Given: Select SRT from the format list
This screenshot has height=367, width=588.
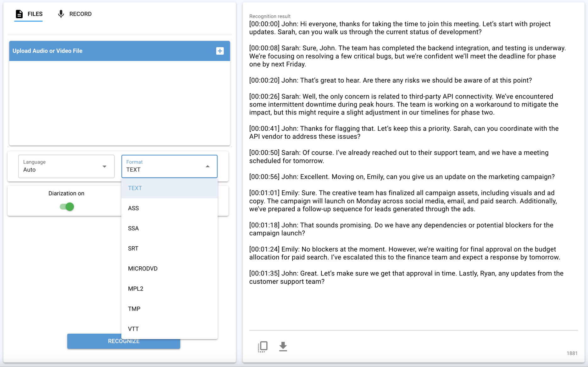Looking at the screenshot, I should click(133, 248).
